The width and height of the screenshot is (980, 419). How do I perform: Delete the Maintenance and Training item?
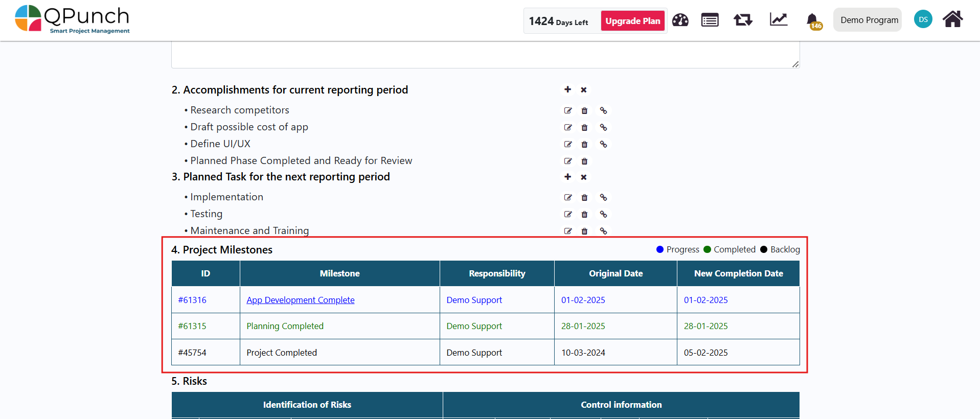[x=584, y=231]
